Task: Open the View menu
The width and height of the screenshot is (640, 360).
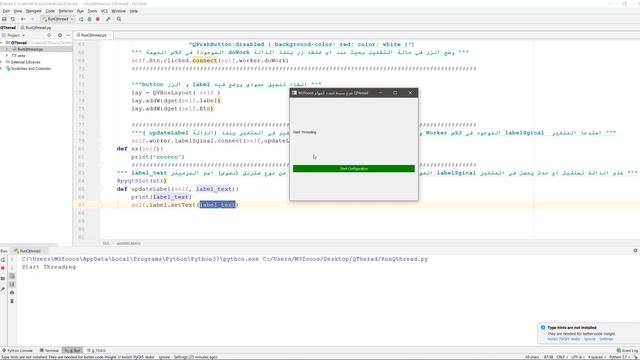Action: (18, 11)
